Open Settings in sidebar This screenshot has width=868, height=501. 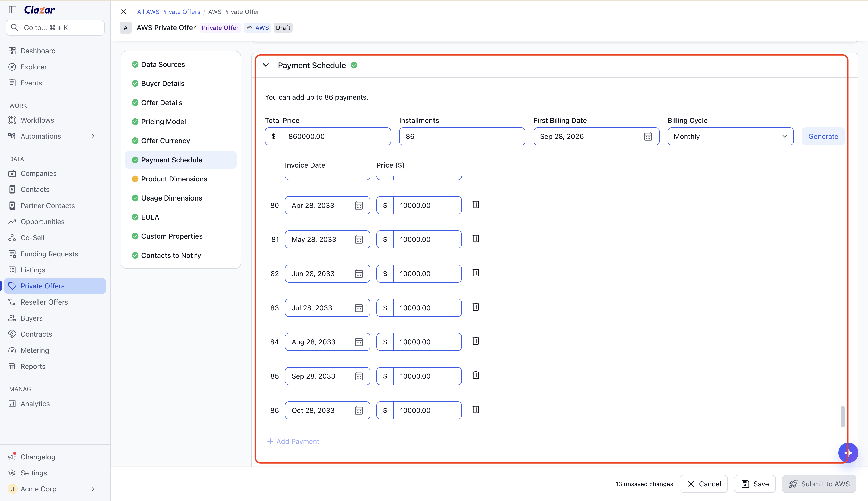[x=55, y=473]
